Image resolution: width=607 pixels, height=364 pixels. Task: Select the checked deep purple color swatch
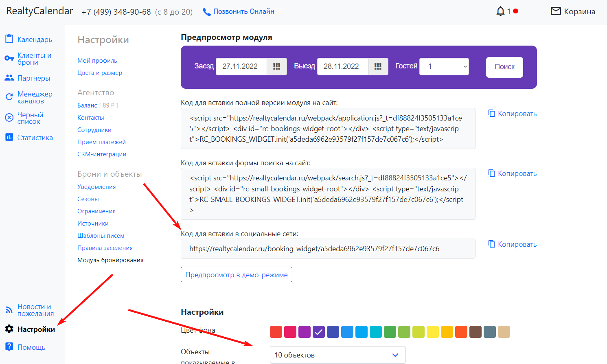click(319, 332)
